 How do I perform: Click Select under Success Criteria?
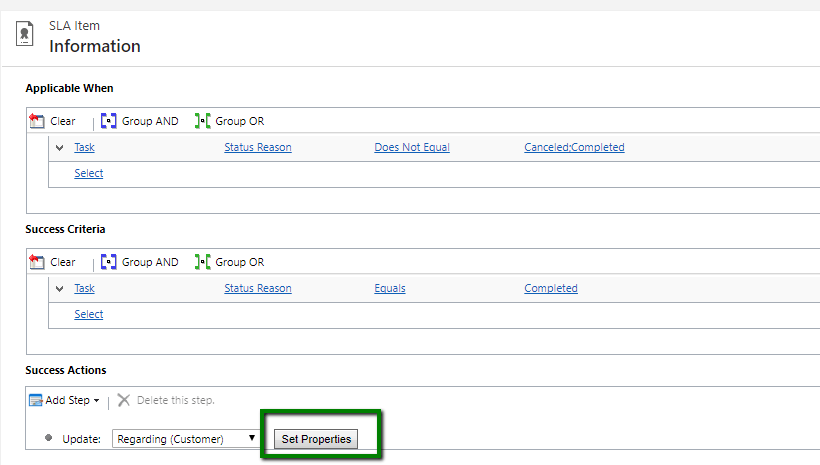88,314
